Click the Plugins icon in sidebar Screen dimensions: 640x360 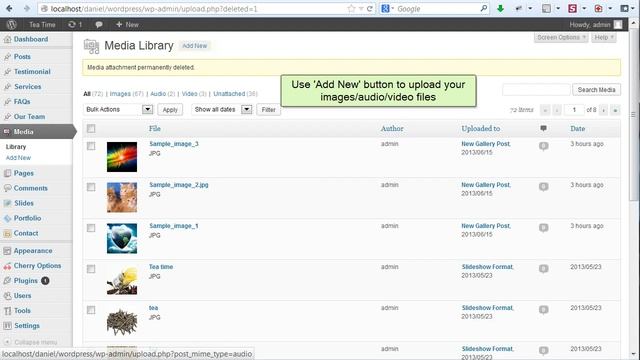7,281
